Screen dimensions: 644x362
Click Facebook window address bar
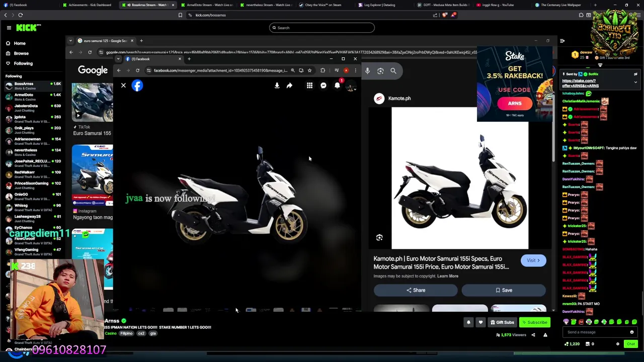[x=219, y=70]
